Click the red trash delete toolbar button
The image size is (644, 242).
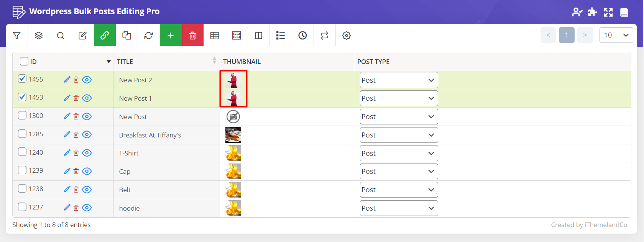click(192, 36)
